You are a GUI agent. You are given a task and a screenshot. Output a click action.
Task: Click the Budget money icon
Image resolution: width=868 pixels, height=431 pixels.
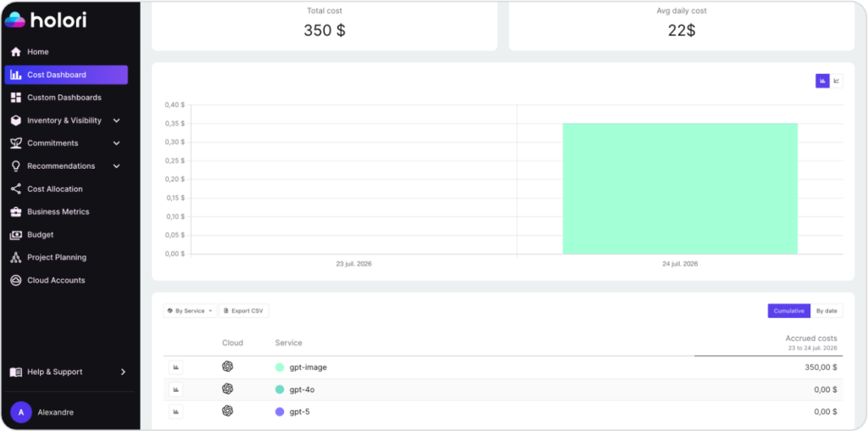coord(16,235)
